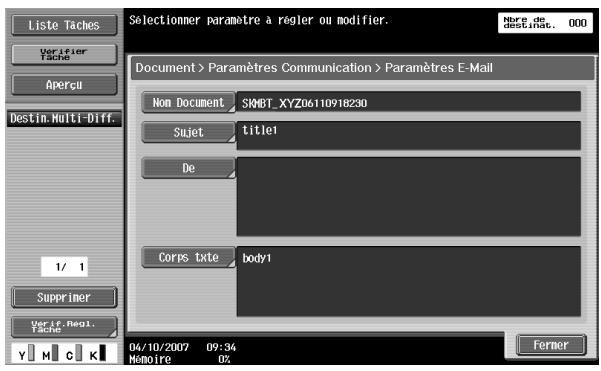Click the Paramètres E-Mail breadcrumb
The image size is (601, 371).
click(439, 68)
